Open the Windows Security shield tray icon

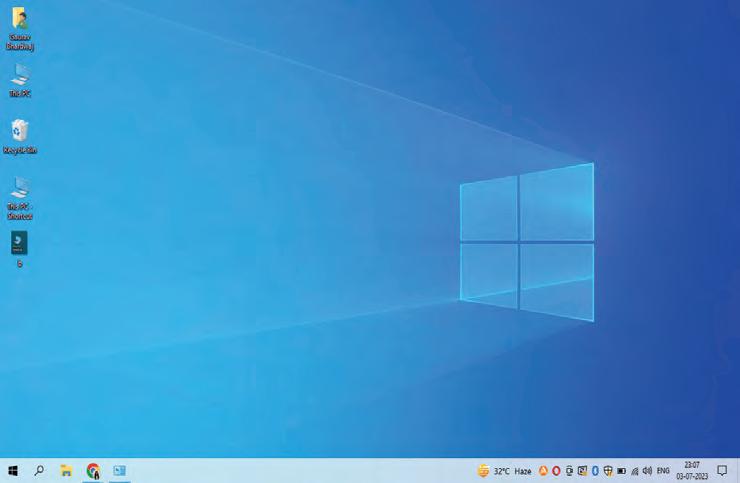point(608,471)
